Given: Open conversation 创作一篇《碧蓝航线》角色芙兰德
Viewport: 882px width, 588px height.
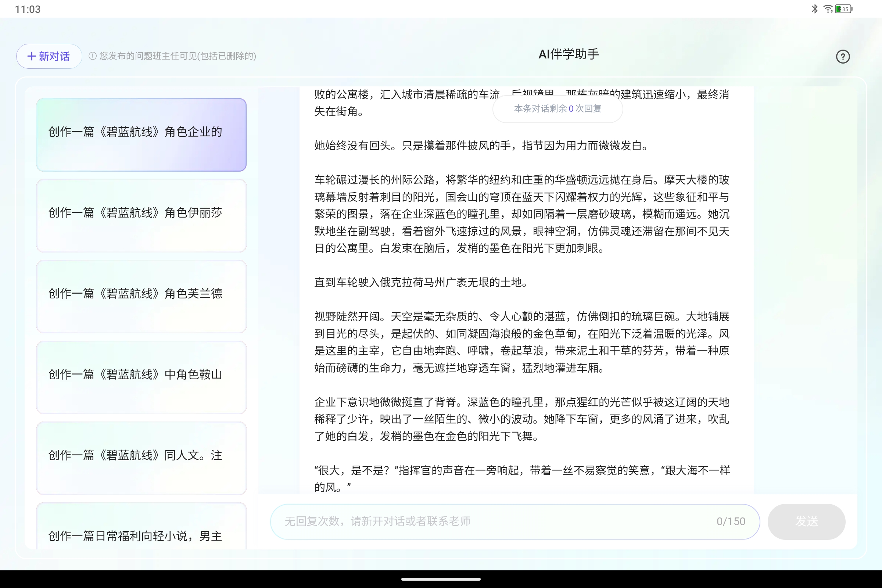Looking at the screenshot, I should 141,297.
